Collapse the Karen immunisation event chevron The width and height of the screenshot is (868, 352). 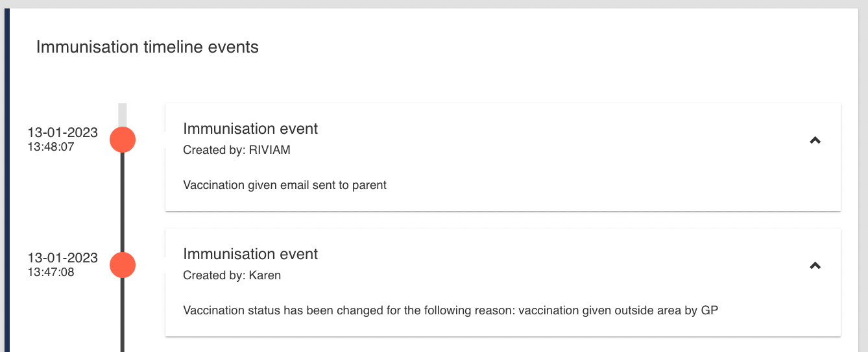click(x=815, y=265)
